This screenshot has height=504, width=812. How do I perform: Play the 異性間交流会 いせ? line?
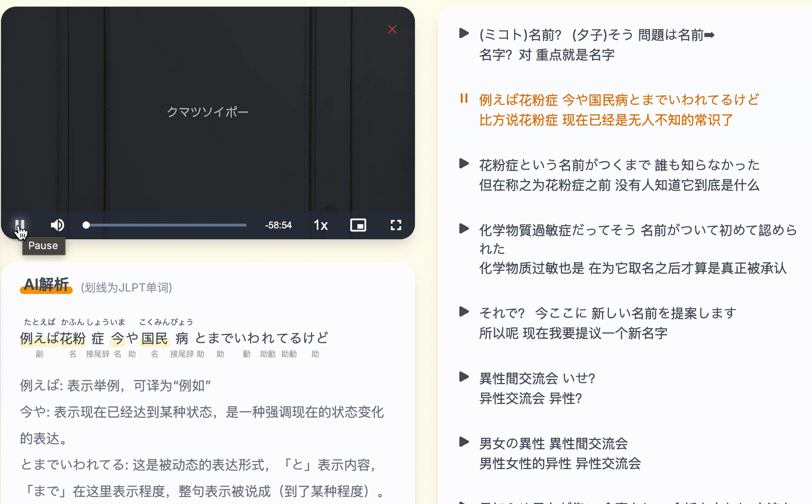coord(464,377)
